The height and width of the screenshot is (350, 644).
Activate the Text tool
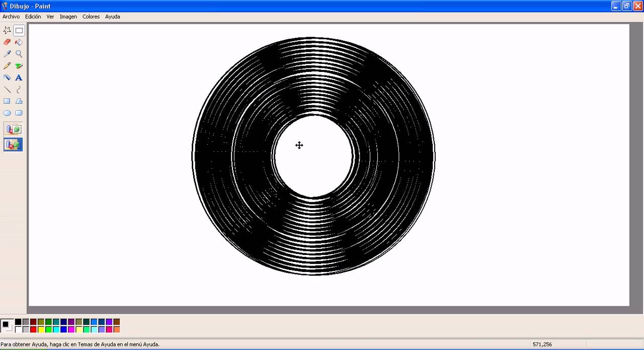pyautogui.click(x=19, y=77)
